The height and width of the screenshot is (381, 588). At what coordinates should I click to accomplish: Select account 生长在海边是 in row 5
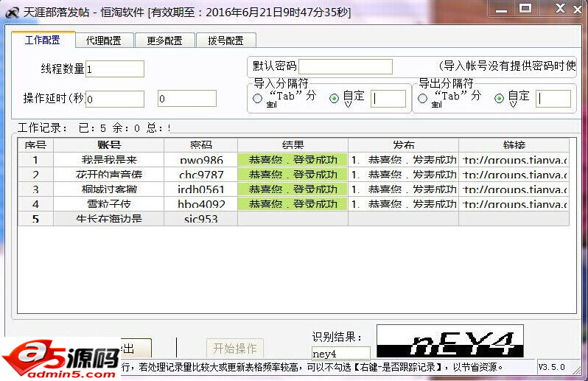109,219
